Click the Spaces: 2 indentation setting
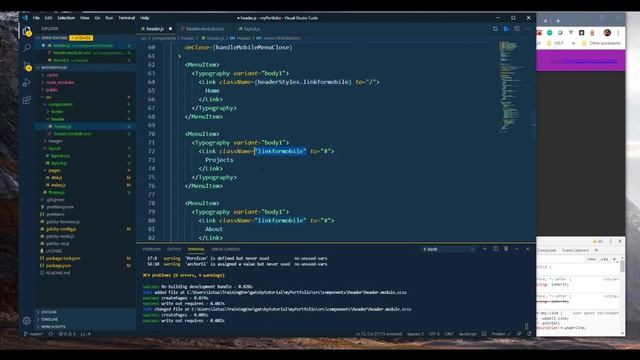Viewport: 640px width, 360px height. (x=415, y=334)
